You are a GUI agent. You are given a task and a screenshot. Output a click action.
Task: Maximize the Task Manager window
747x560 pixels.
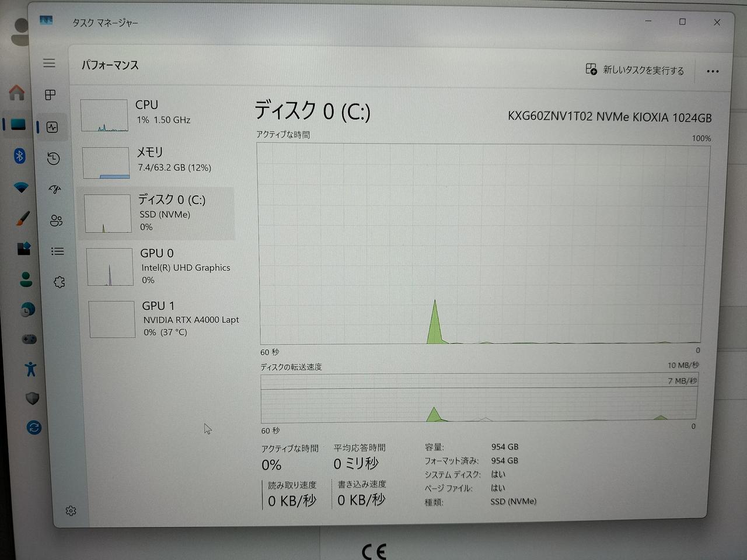[682, 22]
